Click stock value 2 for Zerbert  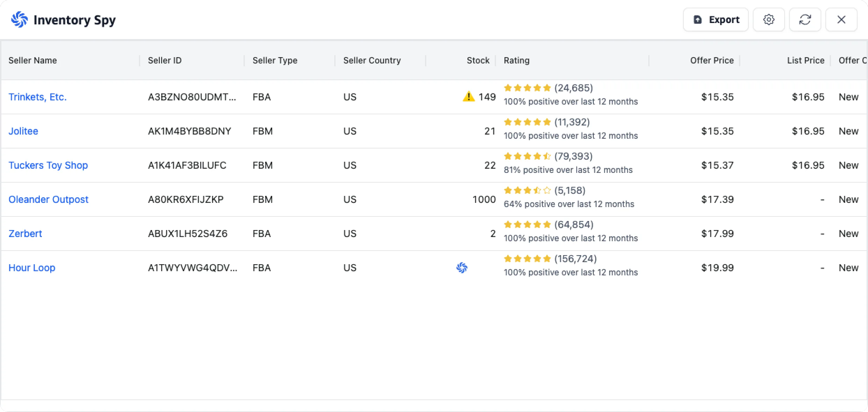pos(493,234)
